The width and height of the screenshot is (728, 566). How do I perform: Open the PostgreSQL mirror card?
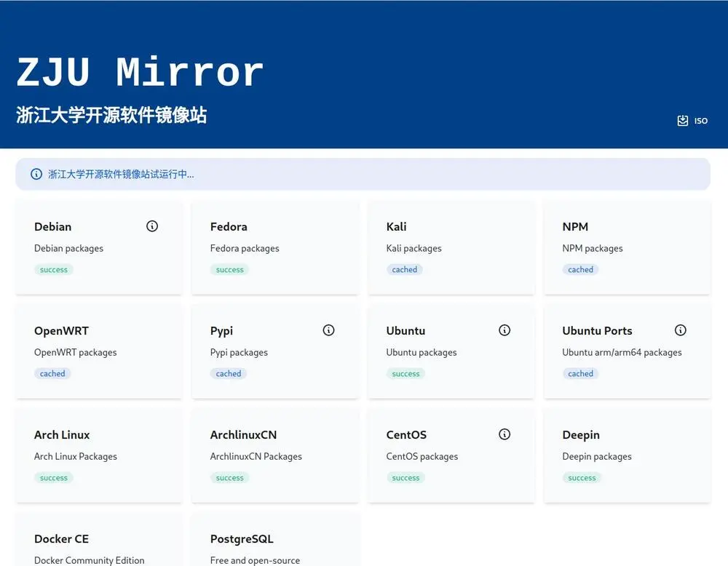coord(242,539)
